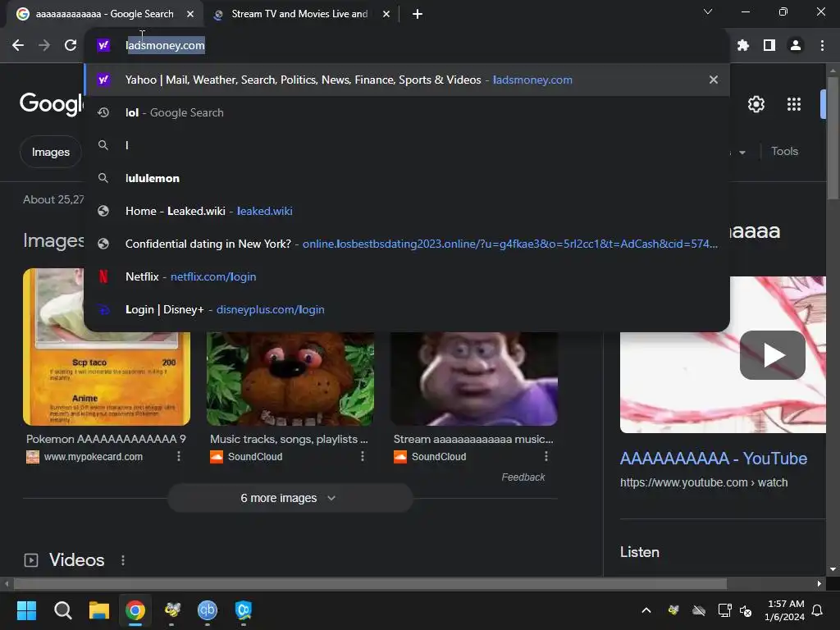Click the vertical page scrollbar thumb
Screen dimensions: 840x630
pos(833,138)
